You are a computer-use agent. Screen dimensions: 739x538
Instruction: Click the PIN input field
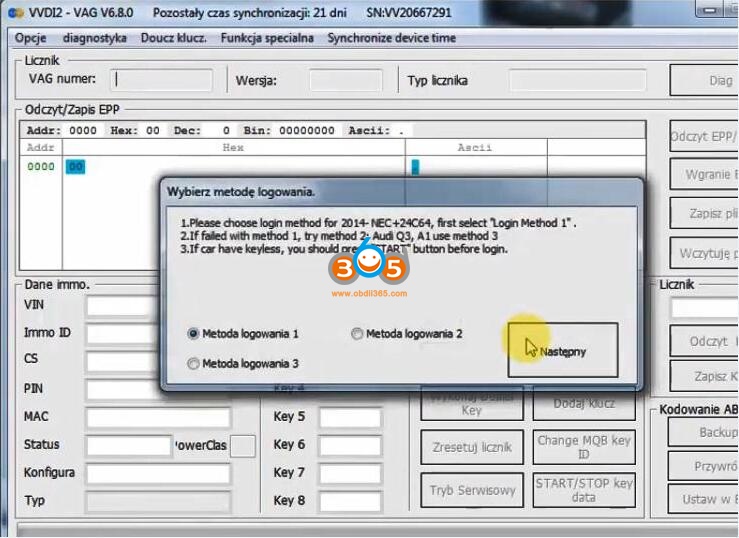pos(123,390)
